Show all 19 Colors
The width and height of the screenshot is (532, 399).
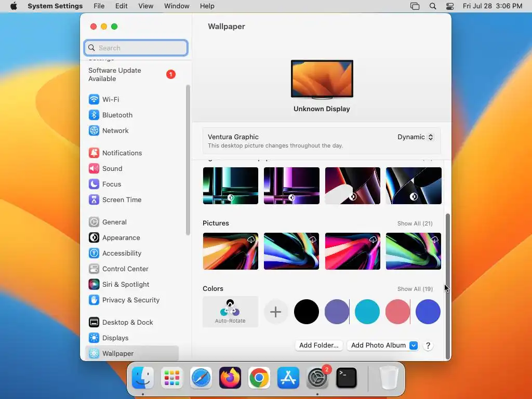pyautogui.click(x=415, y=289)
